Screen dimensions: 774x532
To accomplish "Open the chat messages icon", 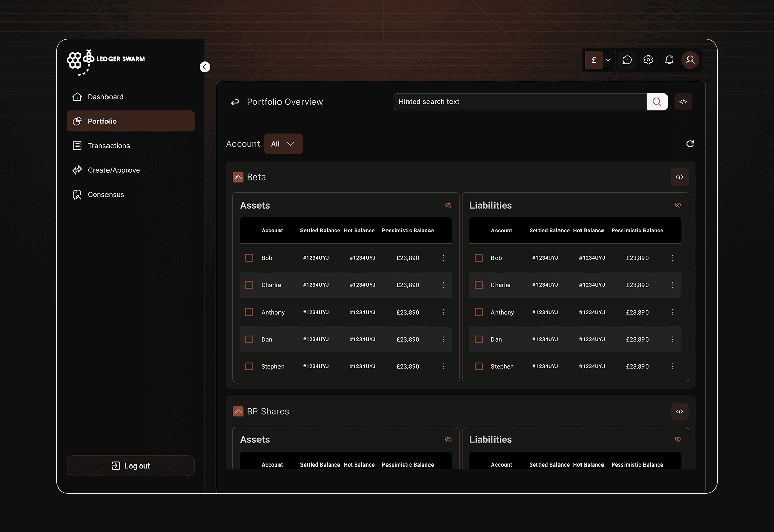I will coord(627,60).
